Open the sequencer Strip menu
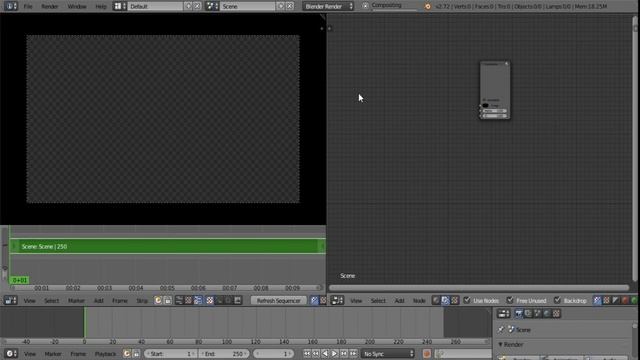Screen dimensions: 640x360 (x=142, y=301)
